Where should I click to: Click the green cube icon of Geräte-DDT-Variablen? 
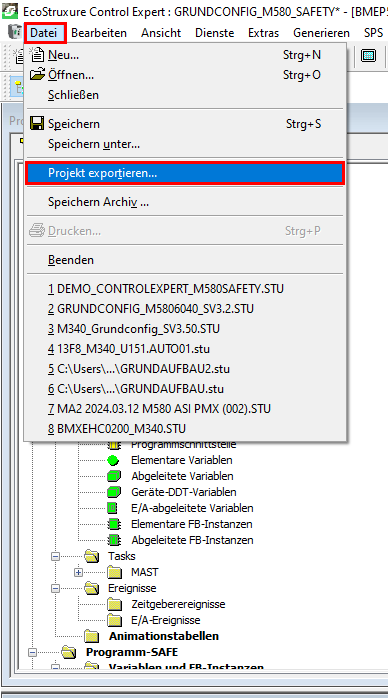point(114,492)
